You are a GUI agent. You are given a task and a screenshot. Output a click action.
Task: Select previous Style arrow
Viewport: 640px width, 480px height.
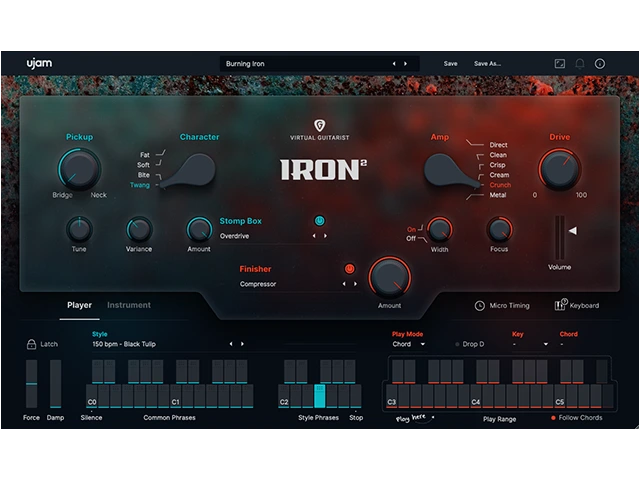(231, 344)
